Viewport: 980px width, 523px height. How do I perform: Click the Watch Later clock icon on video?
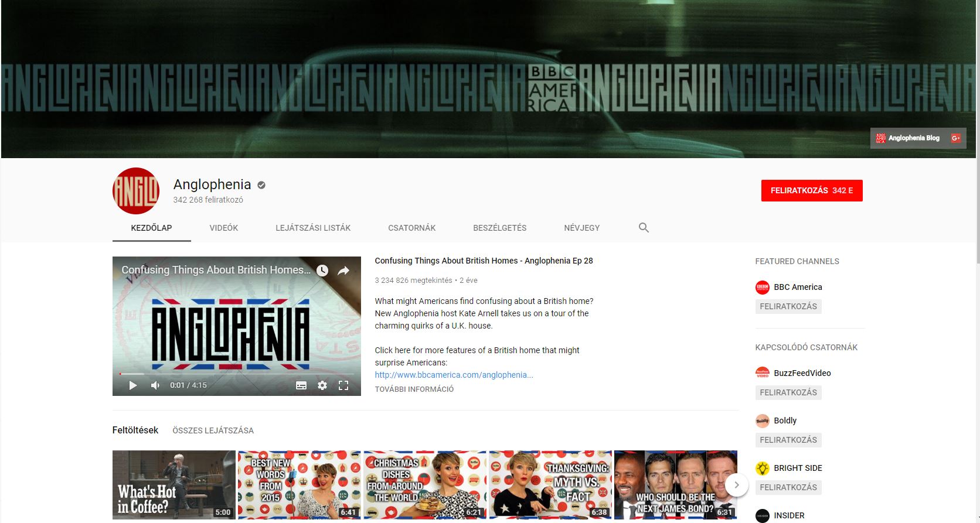coord(322,271)
